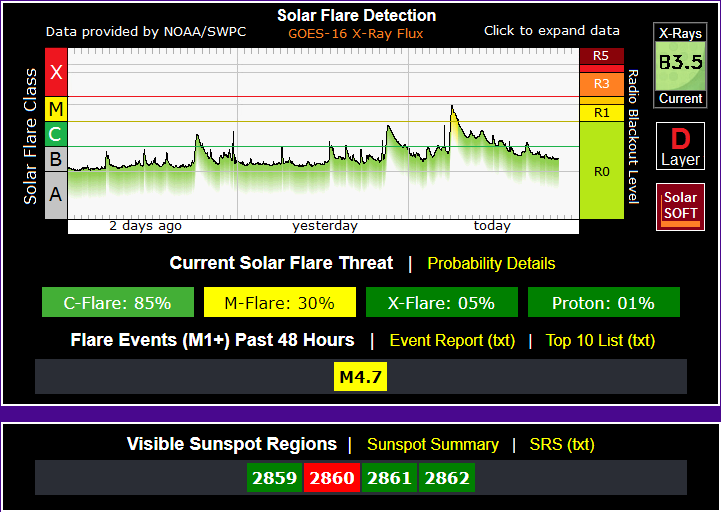The width and height of the screenshot is (721, 512).
Task: Open Probability Details link
Action: pos(491,263)
